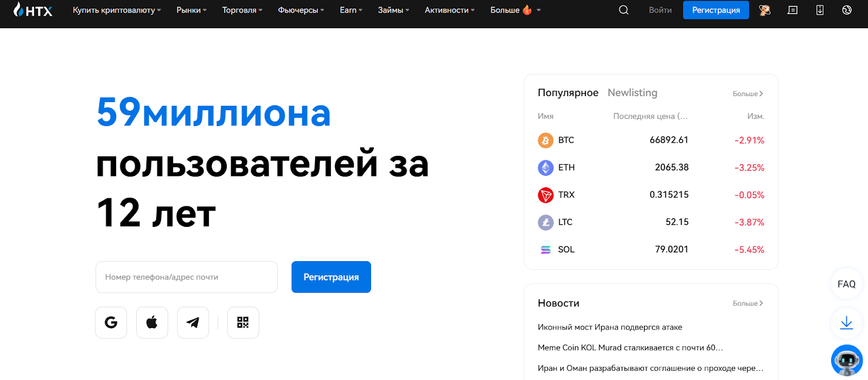Screen dimensions: 868x380
Task: Open the app download icon in header
Action: pos(820,10)
